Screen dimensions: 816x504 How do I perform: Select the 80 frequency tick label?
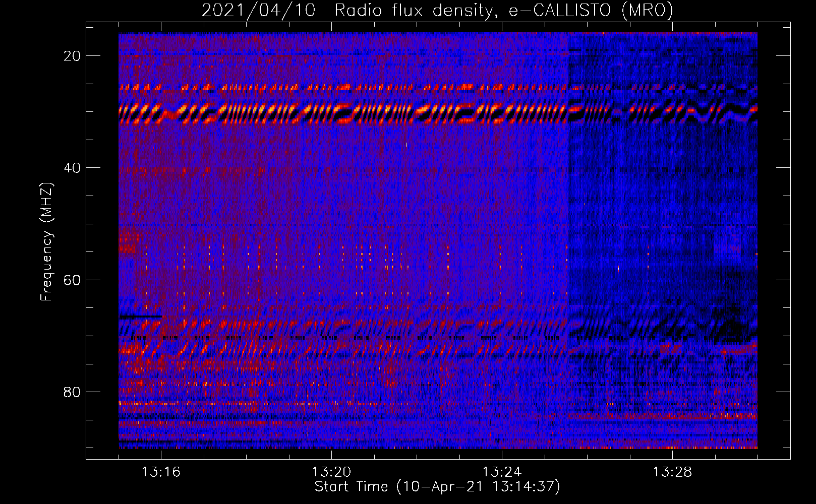[73, 392]
